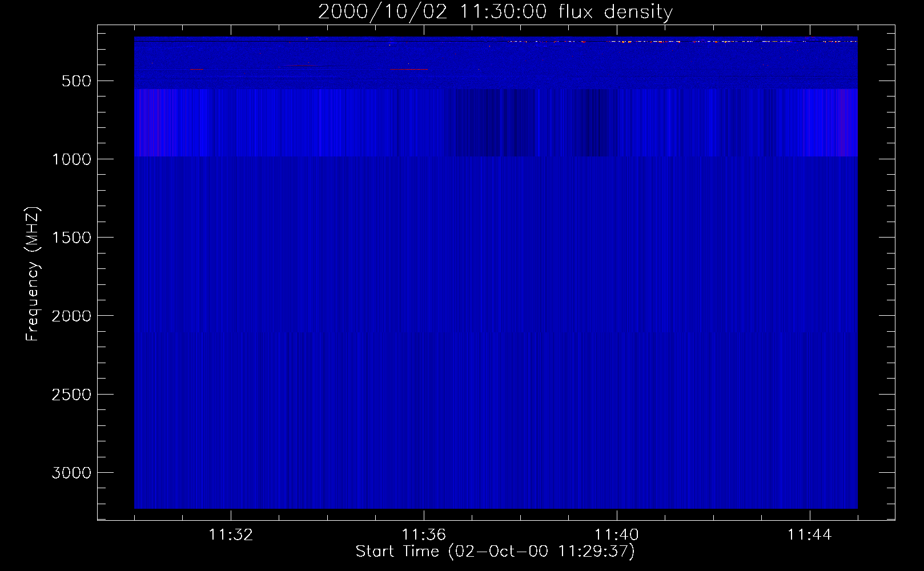Click the 'Start Time (02-Oct-00 11:29:37)' axis label
Image resolution: width=924 pixels, height=571 pixels.
[x=495, y=552]
